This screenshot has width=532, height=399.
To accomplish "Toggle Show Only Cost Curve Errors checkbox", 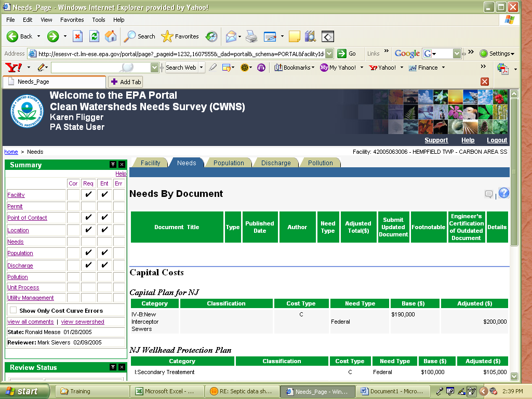I will point(13,310).
